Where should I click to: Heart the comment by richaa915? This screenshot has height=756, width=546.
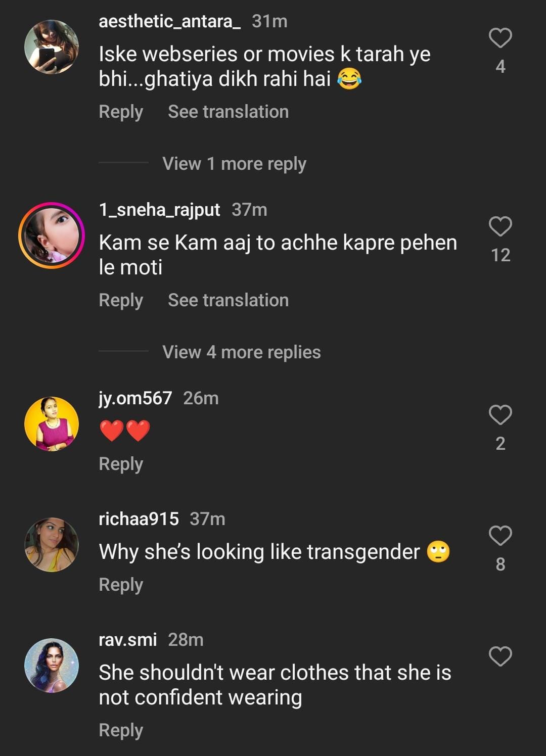pos(500,536)
